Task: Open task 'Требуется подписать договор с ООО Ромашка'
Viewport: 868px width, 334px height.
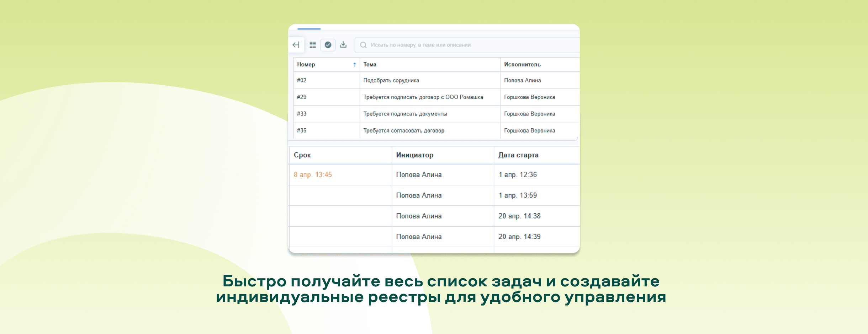Action: (x=423, y=97)
